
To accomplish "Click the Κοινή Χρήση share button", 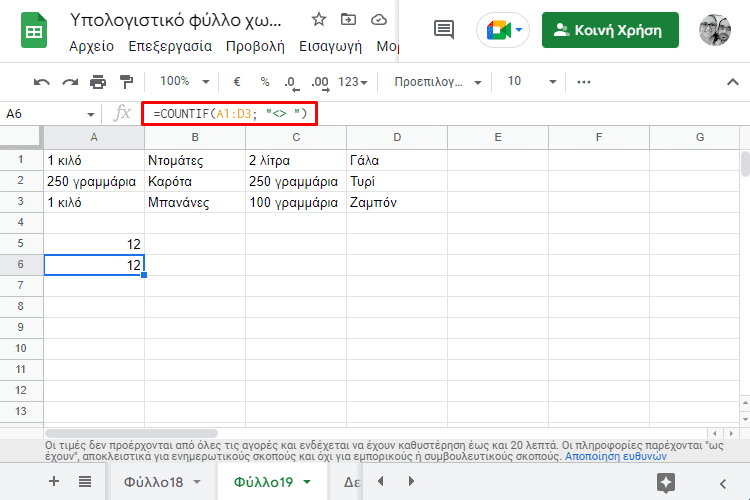I will pyautogui.click(x=610, y=30).
